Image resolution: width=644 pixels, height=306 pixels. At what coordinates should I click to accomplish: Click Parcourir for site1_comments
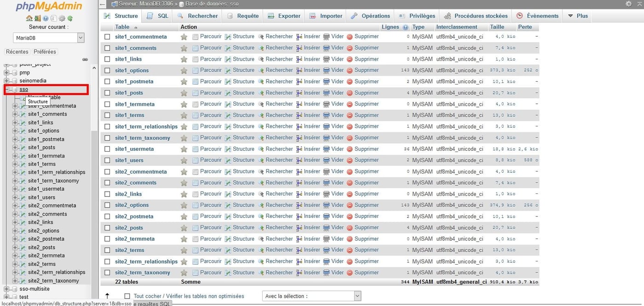click(x=211, y=48)
